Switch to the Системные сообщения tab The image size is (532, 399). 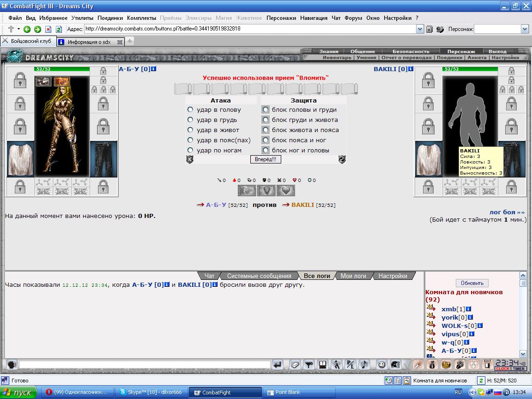click(259, 276)
